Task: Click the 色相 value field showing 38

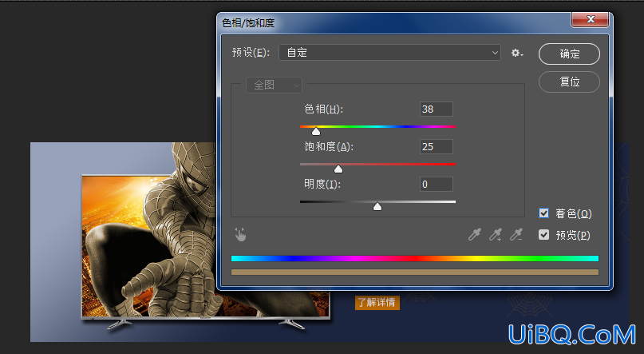Action: (x=437, y=109)
